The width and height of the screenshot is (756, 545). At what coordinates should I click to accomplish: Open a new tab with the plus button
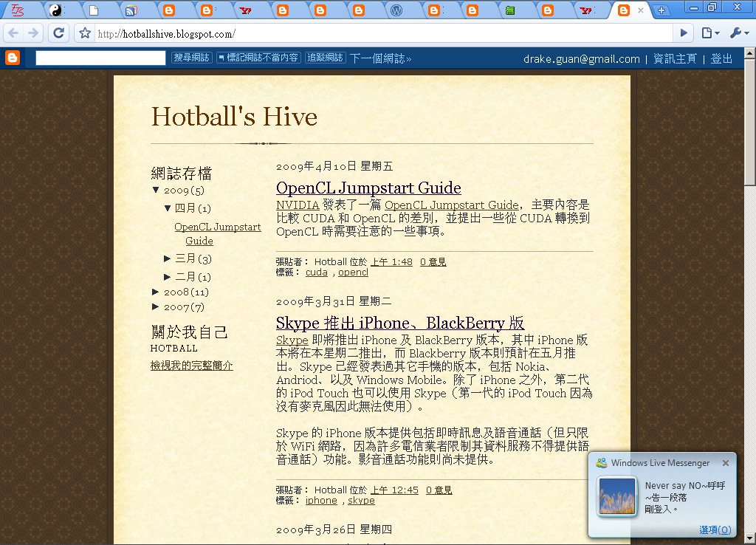(661, 10)
